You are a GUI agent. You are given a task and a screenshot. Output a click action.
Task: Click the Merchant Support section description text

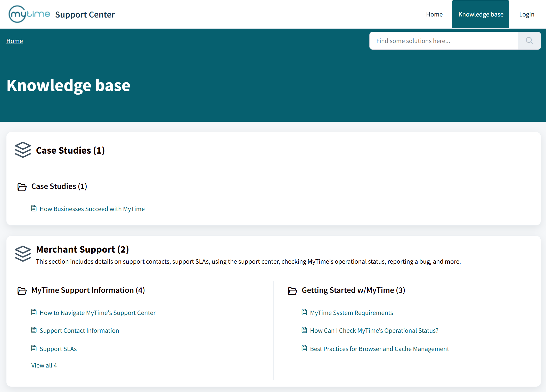click(248, 261)
